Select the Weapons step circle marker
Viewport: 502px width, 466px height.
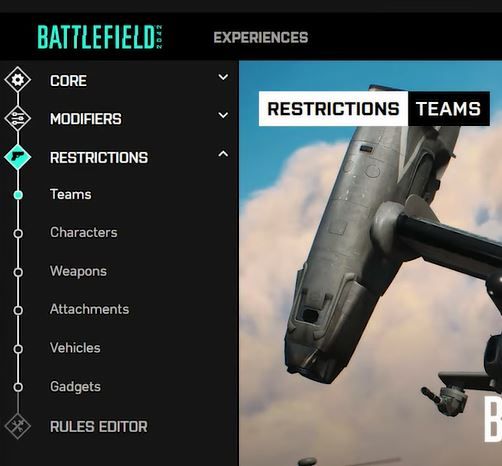pos(18,272)
